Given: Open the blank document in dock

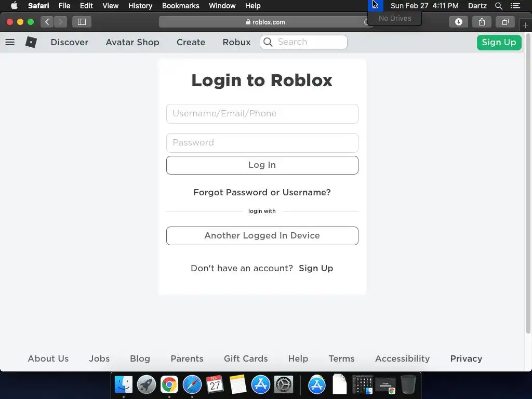Looking at the screenshot, I should (340, 384).
